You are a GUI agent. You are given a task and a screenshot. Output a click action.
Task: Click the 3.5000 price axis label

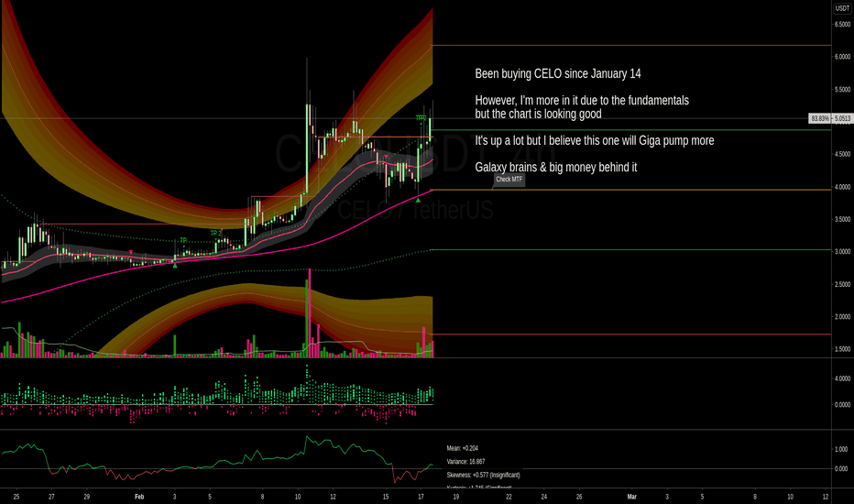coord(843,219)
